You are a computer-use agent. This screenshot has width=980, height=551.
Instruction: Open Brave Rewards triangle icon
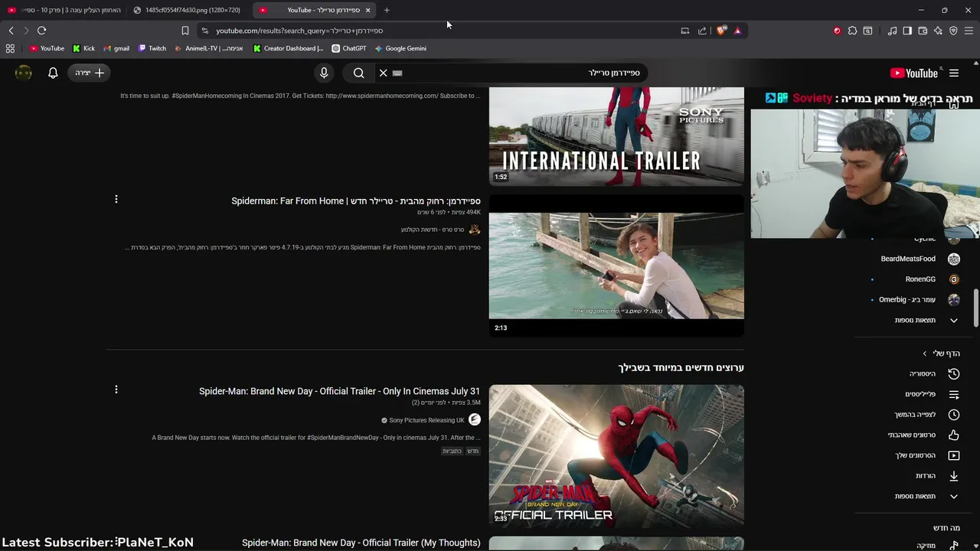coord(737,31)
